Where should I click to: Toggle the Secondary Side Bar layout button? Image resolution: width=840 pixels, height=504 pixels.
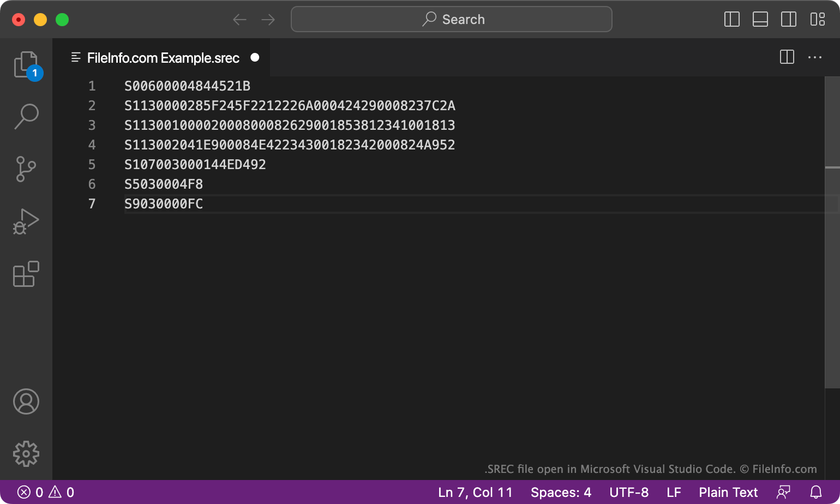coord(788,19)
